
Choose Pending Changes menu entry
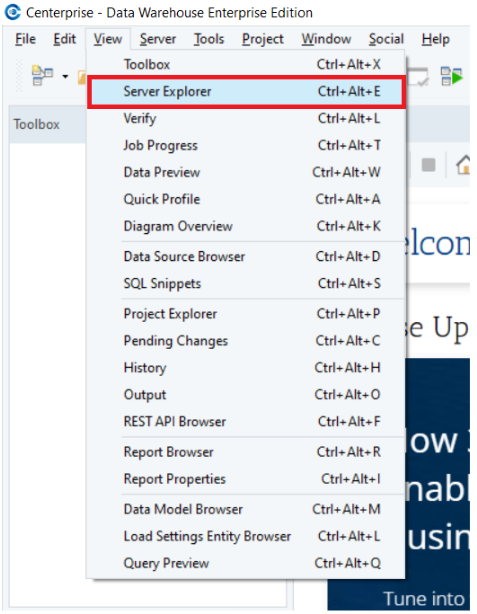[x=246, y=341]
